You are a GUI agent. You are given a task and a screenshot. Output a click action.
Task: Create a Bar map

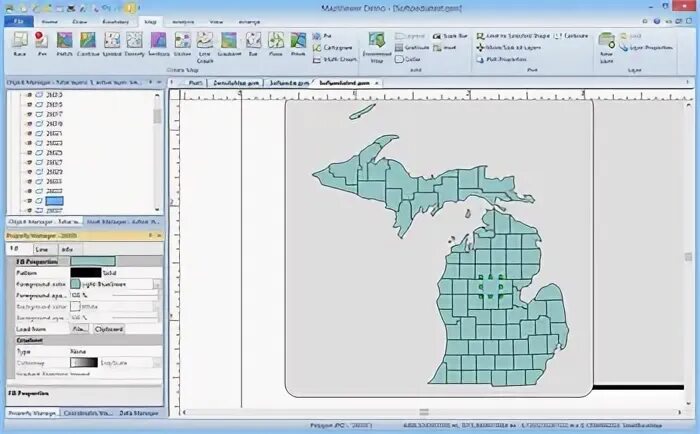tap(253, 44)
